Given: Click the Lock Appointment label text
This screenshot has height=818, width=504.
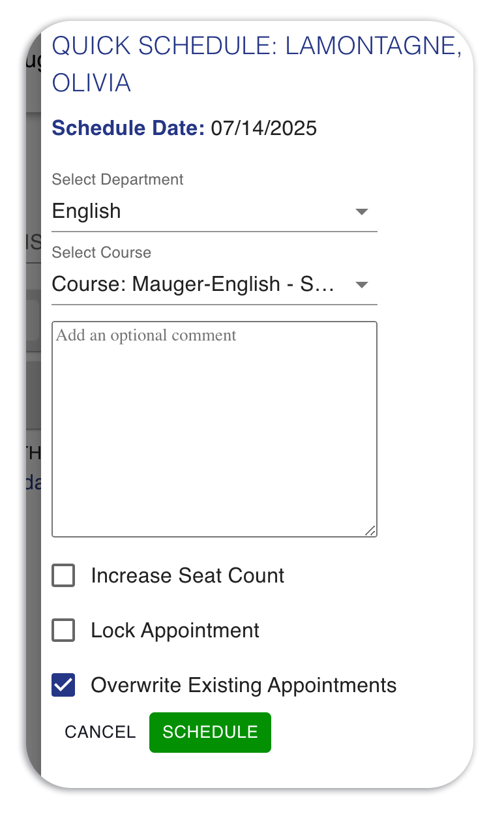Looking at the screenshot, I should [x=175, y=631].
